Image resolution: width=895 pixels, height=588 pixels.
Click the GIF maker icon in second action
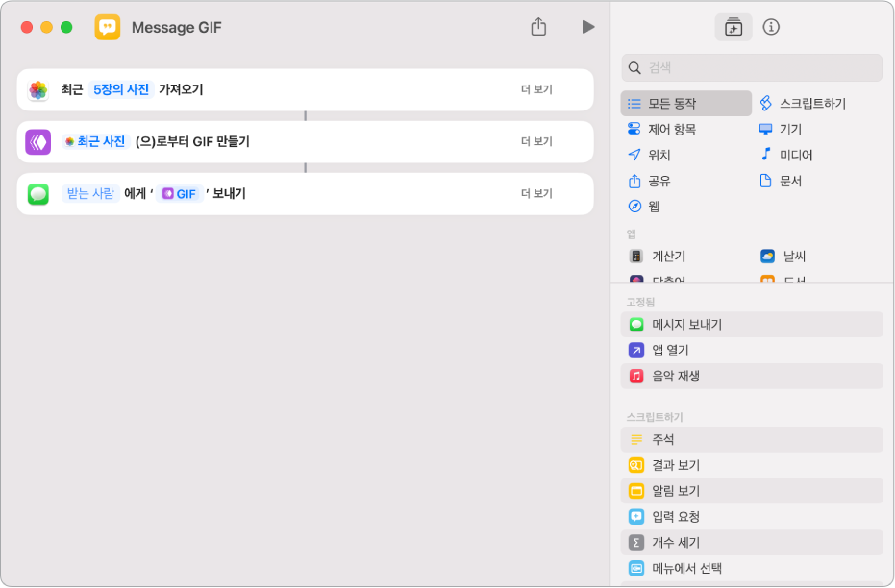(38, 142)
